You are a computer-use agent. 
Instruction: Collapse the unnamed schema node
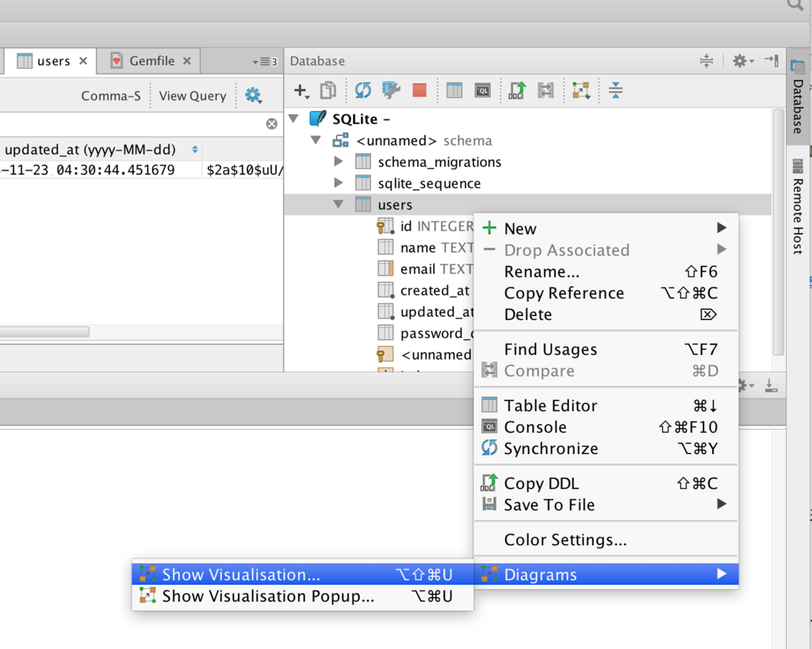click(316, 140)
